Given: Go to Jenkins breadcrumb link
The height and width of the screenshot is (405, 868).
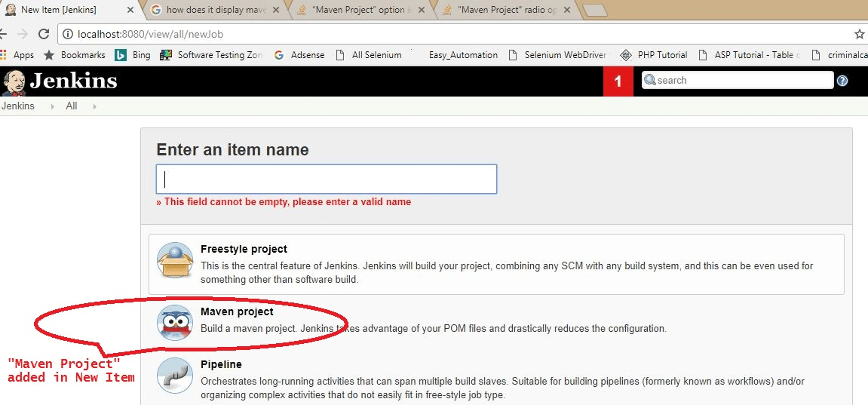Looking at the screenshot, I should 17,106.
